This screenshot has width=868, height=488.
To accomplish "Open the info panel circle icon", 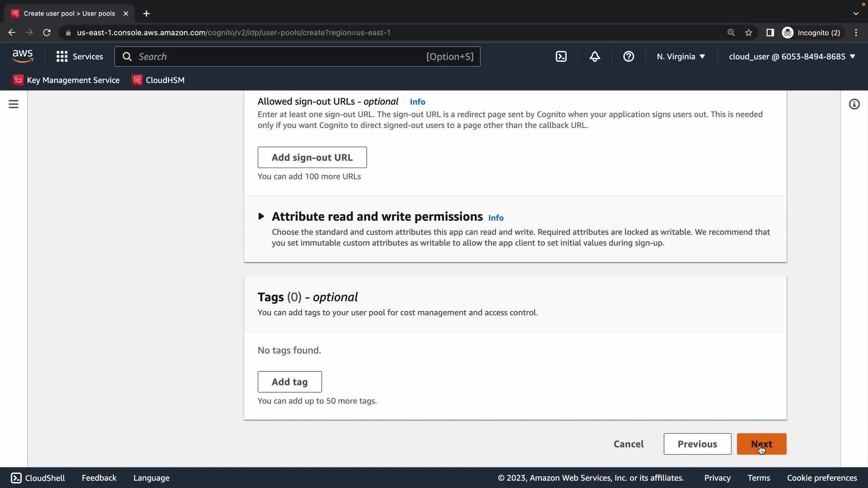I will 854,104.
